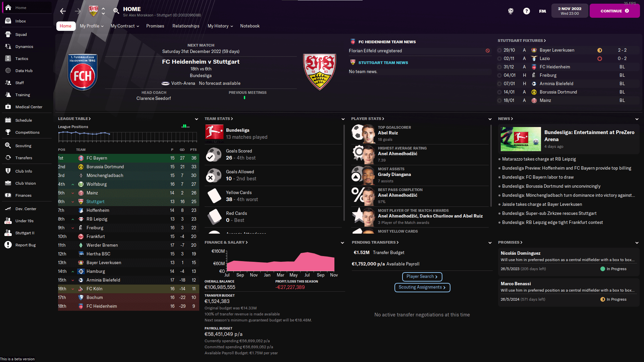This screenshot has width=644, height=362.
Task: Open the FM menu icon
Action: pyautogui.click(x=542, y=11)
